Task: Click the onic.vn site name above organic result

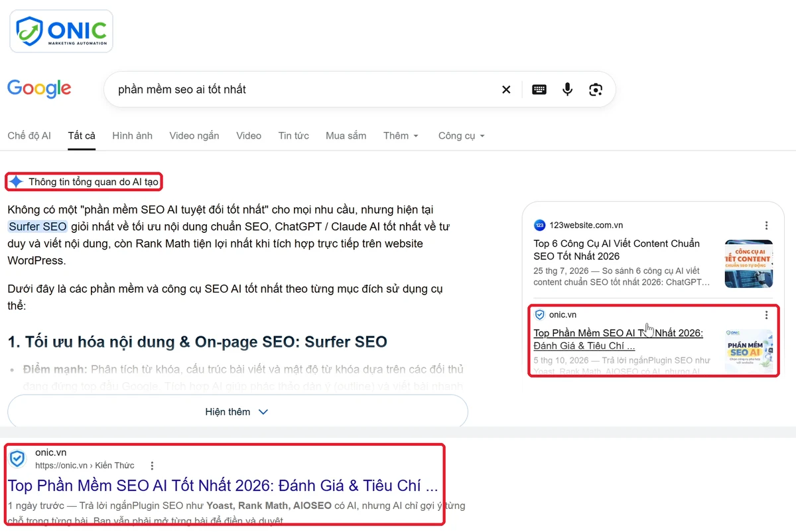Action: [x=51, y=452]
